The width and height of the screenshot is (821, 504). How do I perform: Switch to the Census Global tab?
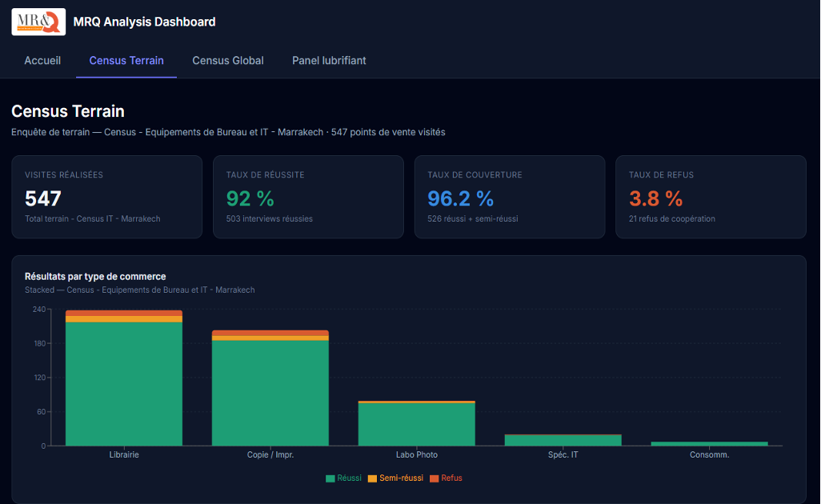(x=228, y=61)
